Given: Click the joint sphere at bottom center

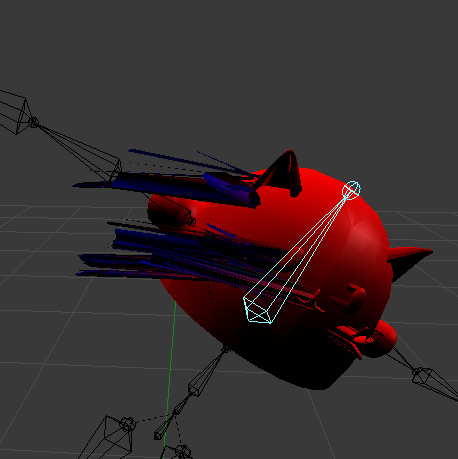Looking at the screenshot, I should pyautogui.click(x=183, y=451).
